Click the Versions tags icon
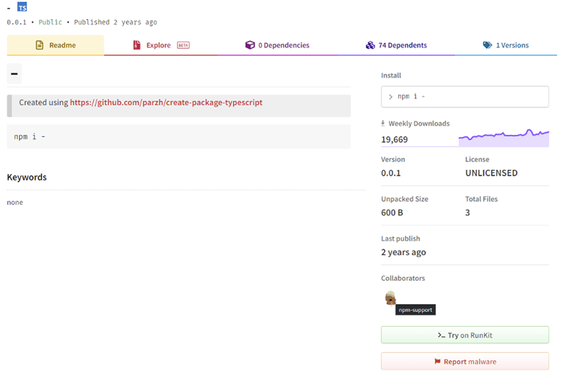Screen dimensions: 562x392 487,45
